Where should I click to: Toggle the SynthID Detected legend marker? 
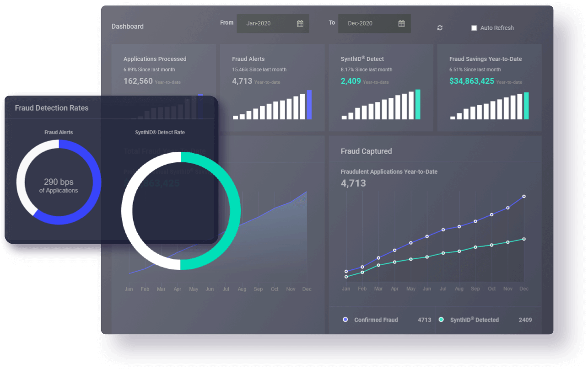pos(441,320)
